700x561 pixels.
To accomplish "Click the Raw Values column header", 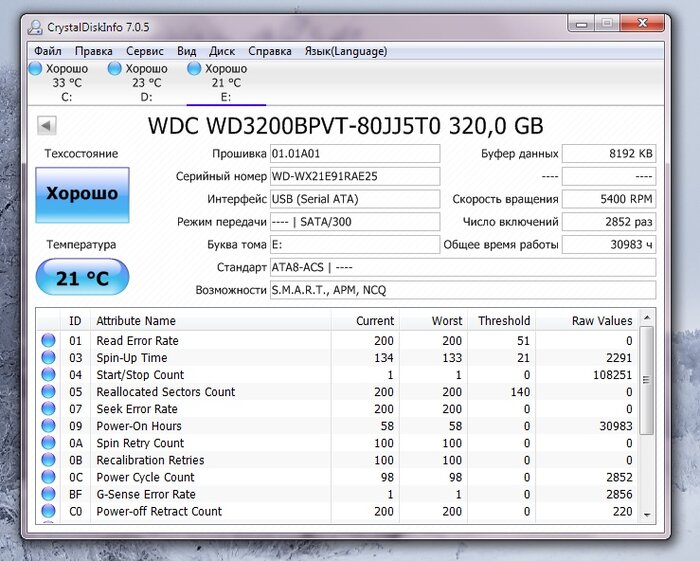I will (x=587, y=321).
